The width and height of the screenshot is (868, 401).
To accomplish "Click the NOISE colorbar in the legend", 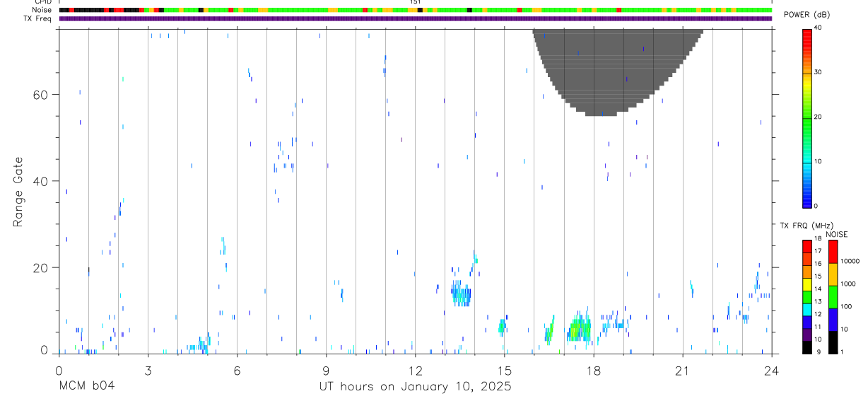I will 832,297.
